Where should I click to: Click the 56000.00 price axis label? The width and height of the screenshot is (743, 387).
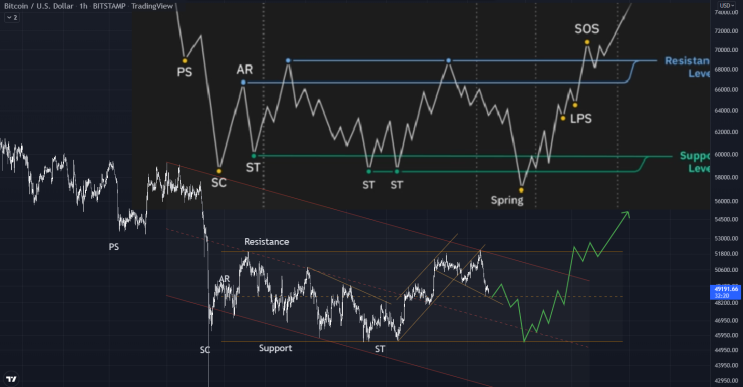[725, 201]
